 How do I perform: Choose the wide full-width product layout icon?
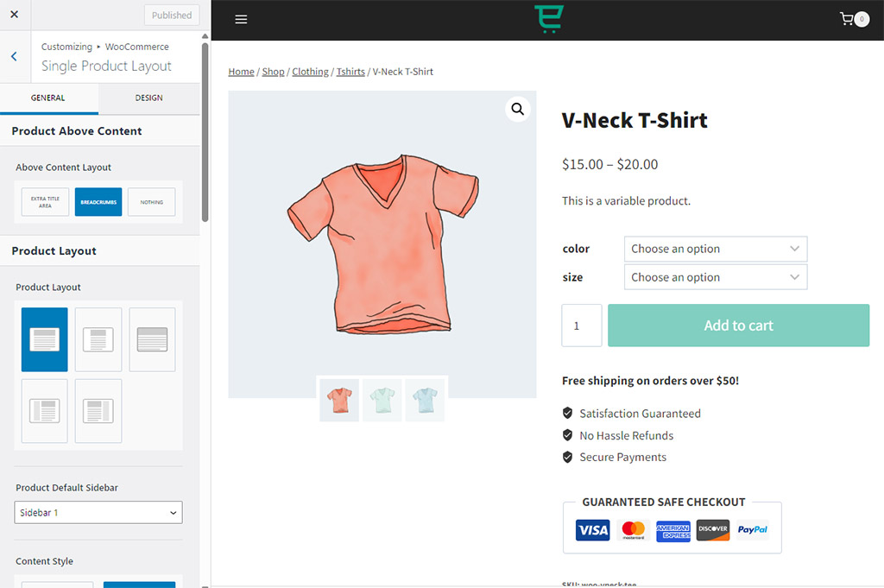click(152, 339)
